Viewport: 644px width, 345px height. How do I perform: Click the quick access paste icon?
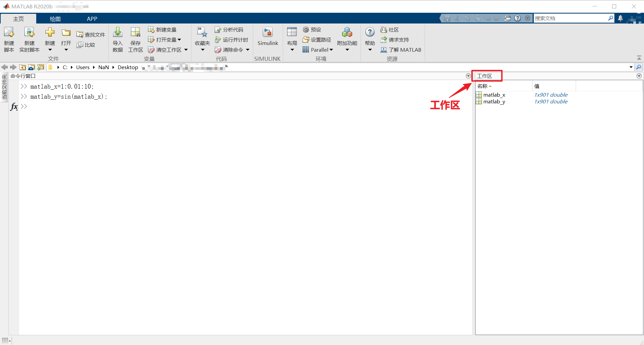click(477, 18)
